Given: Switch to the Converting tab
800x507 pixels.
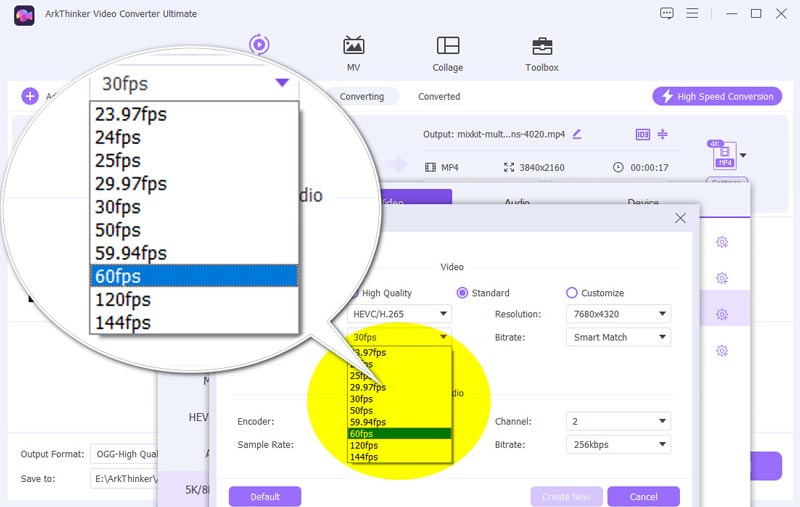Looking at the screenshot, I should (x=362, y=96).
